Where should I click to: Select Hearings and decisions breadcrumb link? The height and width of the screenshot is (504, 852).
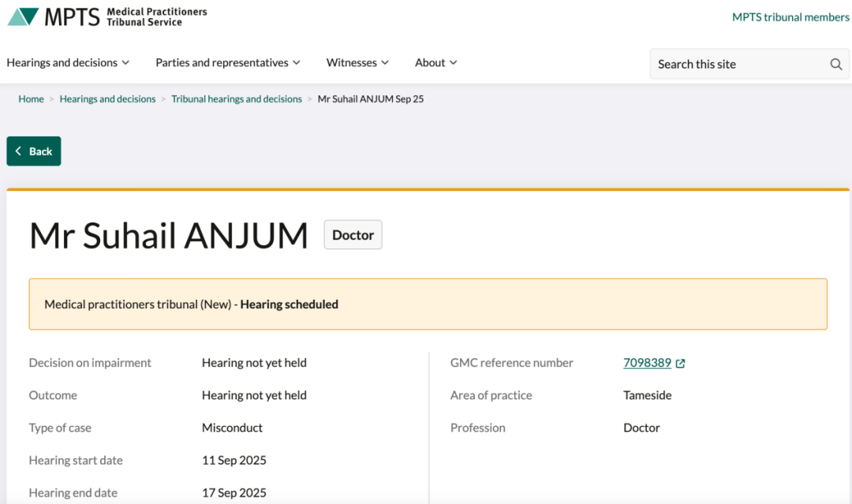tap(107, 99)
